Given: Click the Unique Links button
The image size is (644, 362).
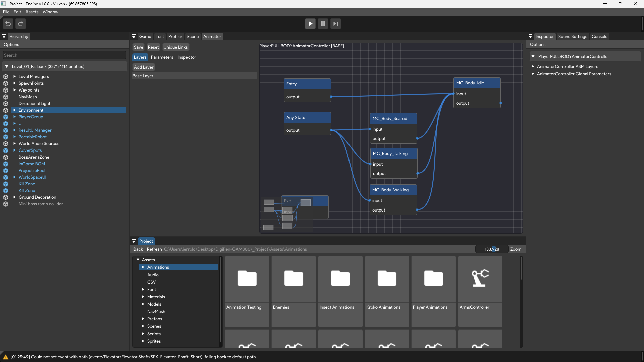Looking at the screenshot, I should tap(176, 47).
